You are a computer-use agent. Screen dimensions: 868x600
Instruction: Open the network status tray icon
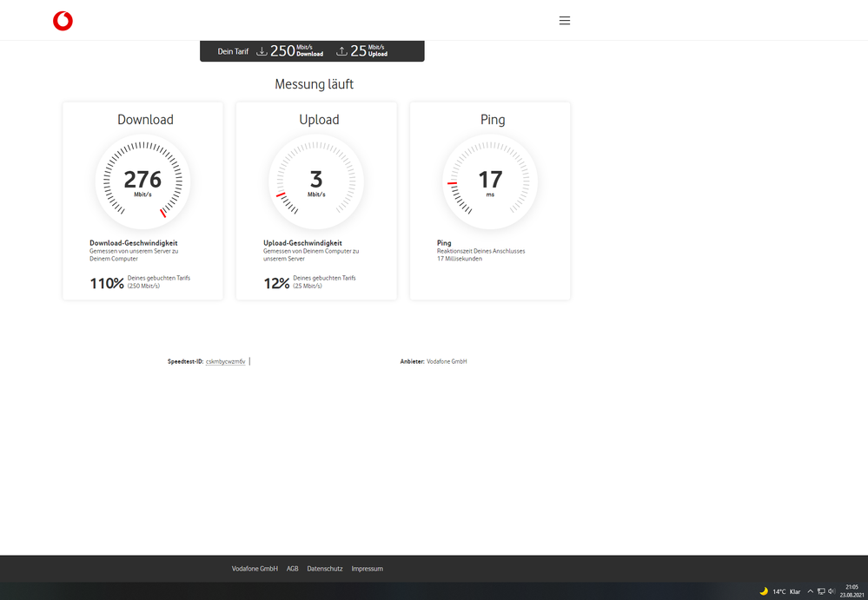[821, 591]
